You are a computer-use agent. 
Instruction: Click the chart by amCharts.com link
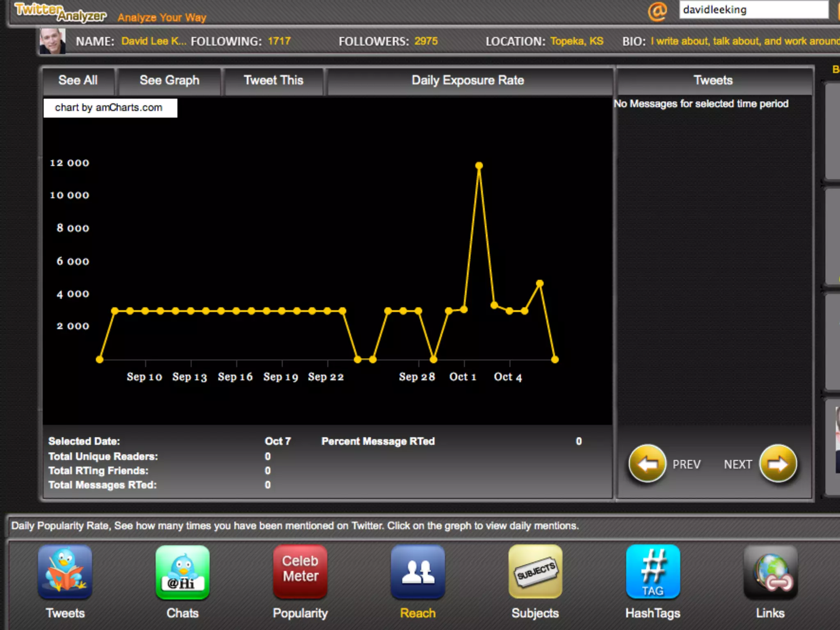tap(109, 108)
